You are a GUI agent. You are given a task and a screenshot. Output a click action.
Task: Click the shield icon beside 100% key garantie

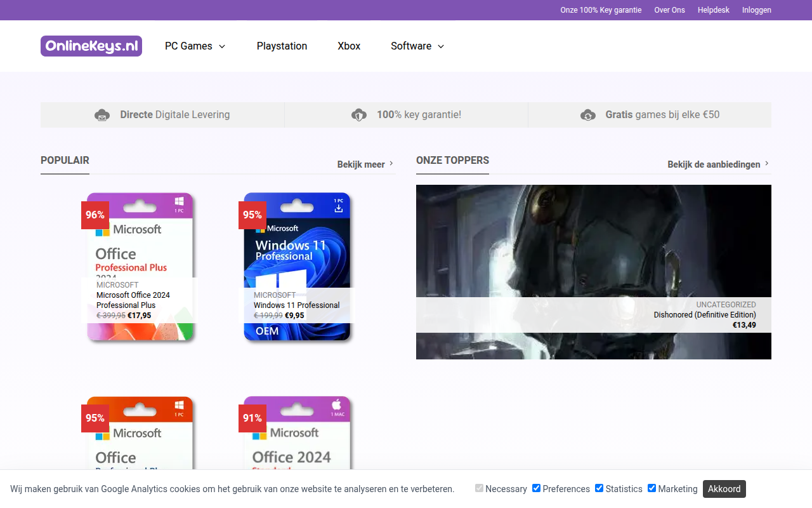pyautogui.click(x=359, y=115)
